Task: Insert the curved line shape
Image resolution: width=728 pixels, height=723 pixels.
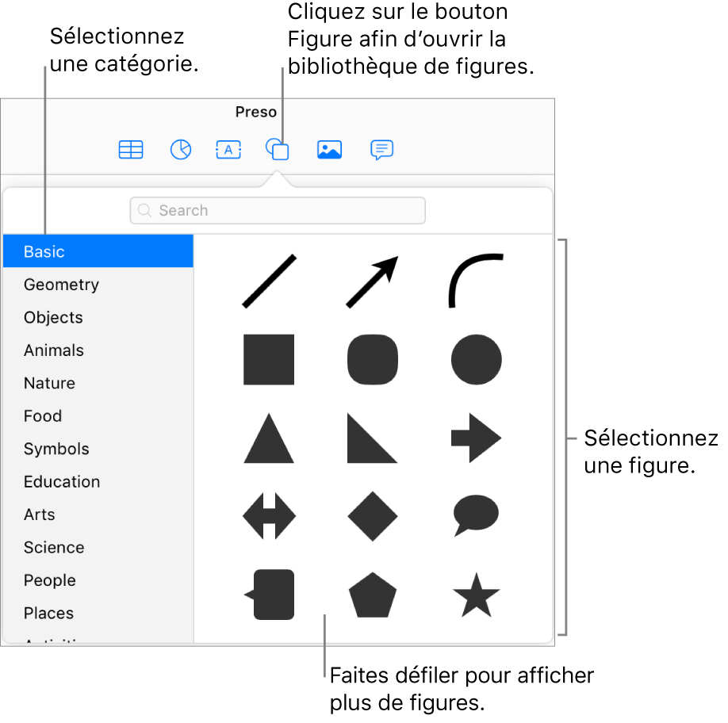Action: pos(476,281)
